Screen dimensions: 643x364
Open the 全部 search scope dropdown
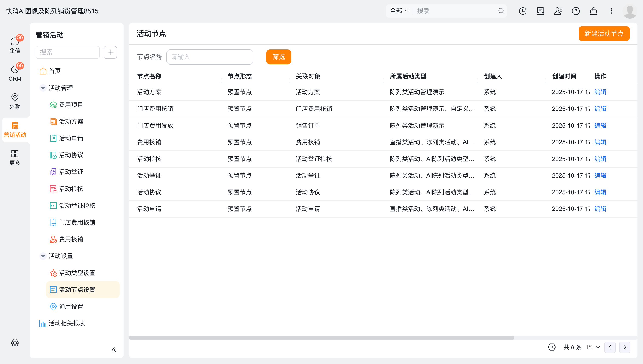coord(399,11)
